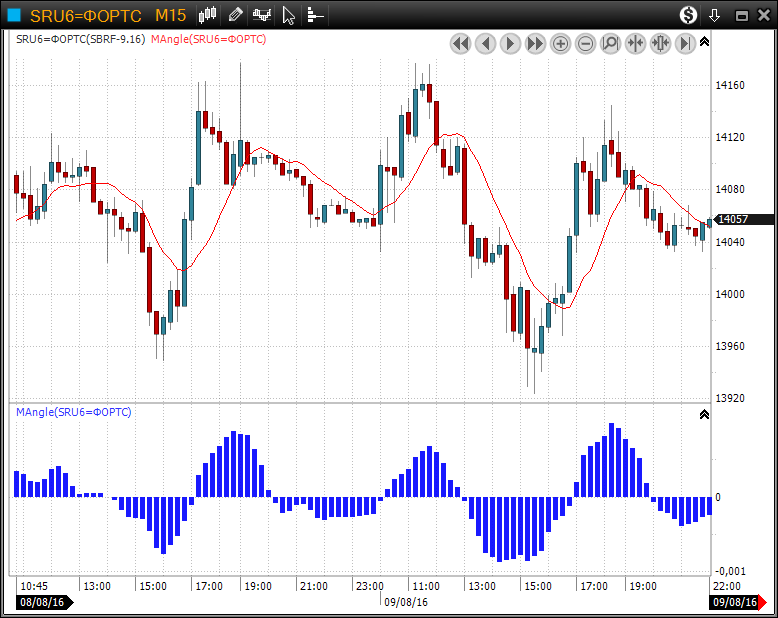Click the dollar sign trade icon
Screen dimensions: 778x618
688,15
